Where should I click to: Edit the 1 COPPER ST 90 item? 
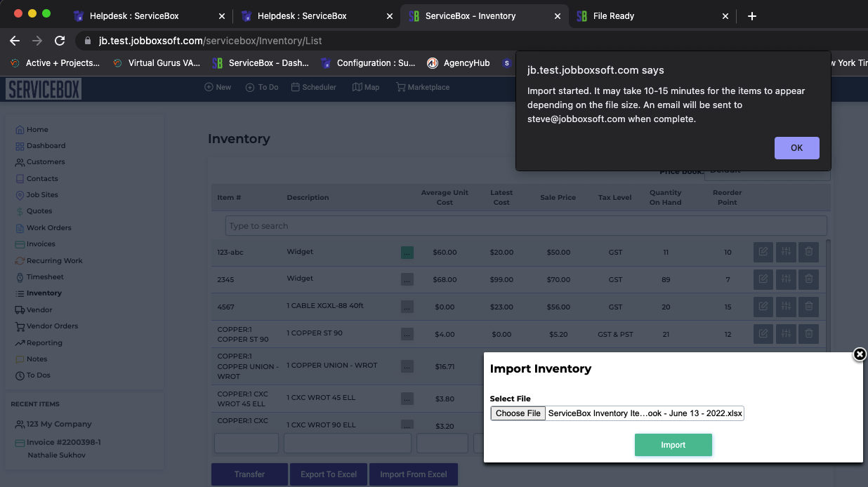tap(763, 333)
